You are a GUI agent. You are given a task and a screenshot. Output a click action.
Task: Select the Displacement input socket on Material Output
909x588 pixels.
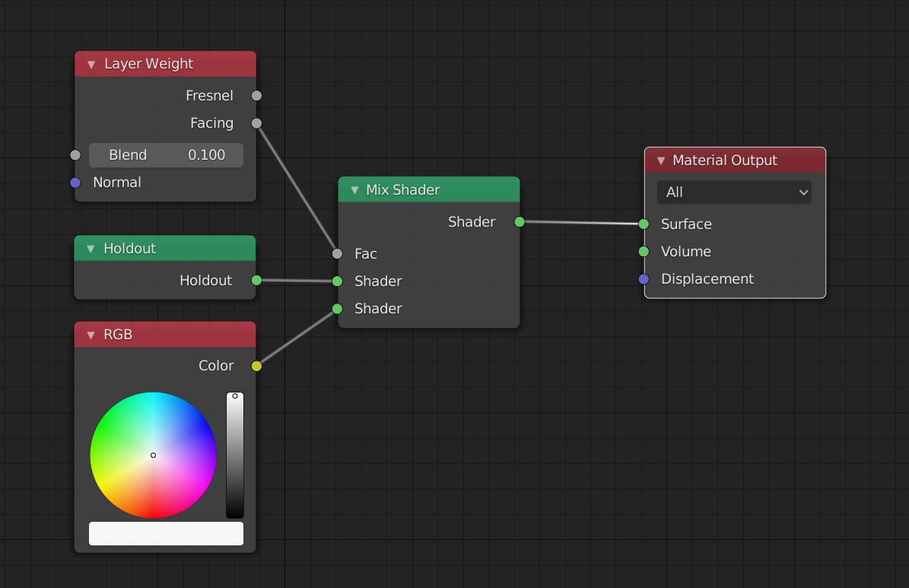coord(644,279)
